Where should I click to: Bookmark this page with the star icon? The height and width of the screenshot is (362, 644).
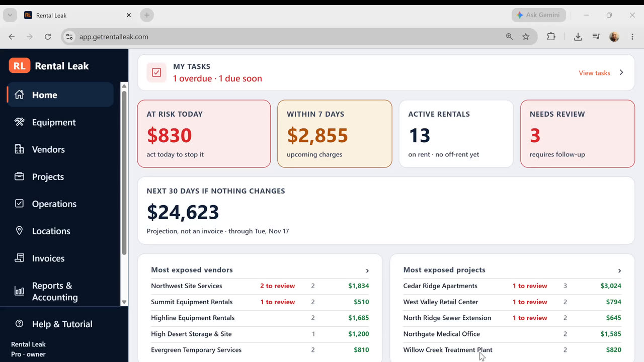(526, 37)
